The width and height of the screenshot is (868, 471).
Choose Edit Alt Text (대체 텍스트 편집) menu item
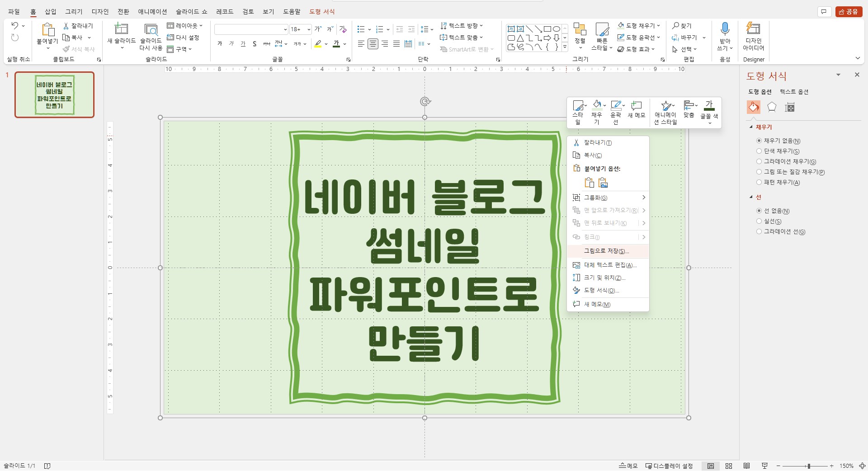coord(608,265)
